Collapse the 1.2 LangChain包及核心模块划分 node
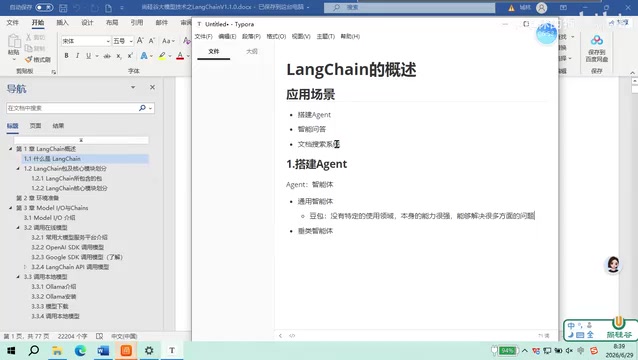638x360 pixels. 18,168
